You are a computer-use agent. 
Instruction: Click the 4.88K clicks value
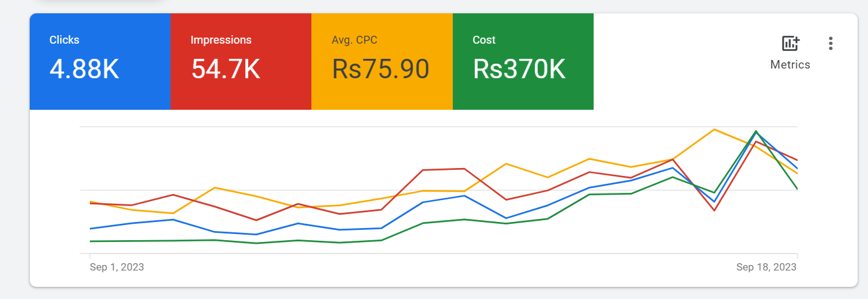(84, 69)
